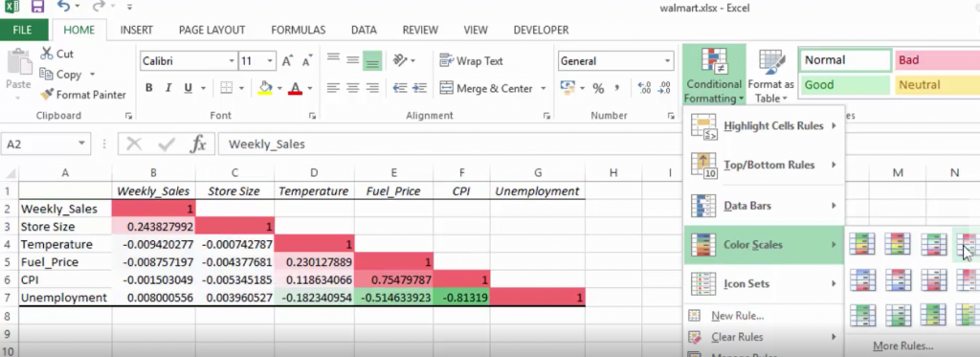This screenshot has height=357, width=980.
Task: Click Merge & Center
Action: [x=485, y=88]
